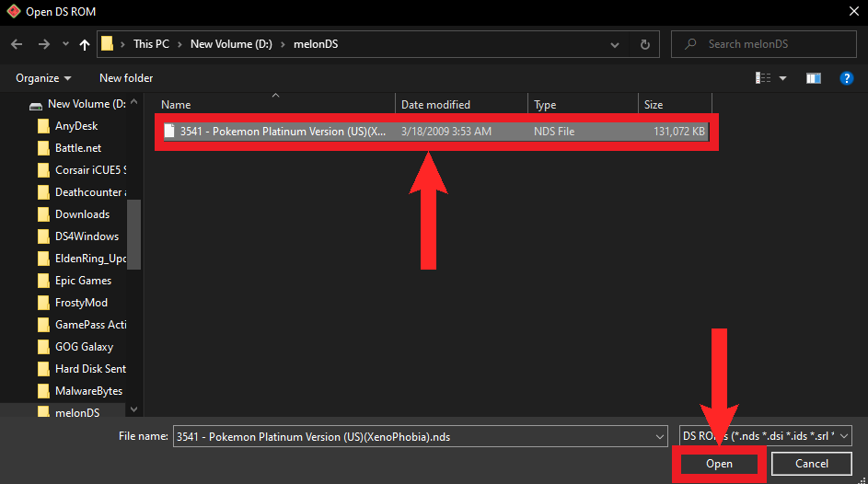The height and width of the screenshot is (484, 868).
Task: Click the melonDS app icon in title bar
Action: tap(13, 12)
